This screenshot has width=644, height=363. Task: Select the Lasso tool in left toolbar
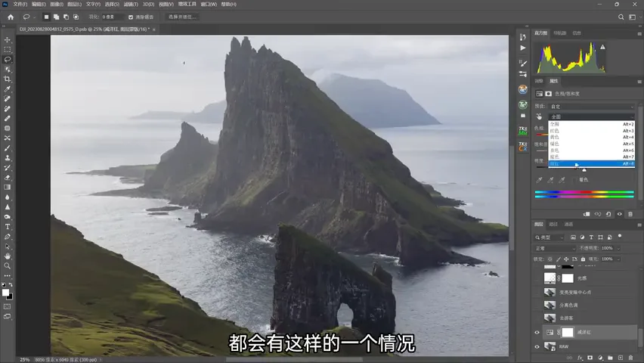8,60
